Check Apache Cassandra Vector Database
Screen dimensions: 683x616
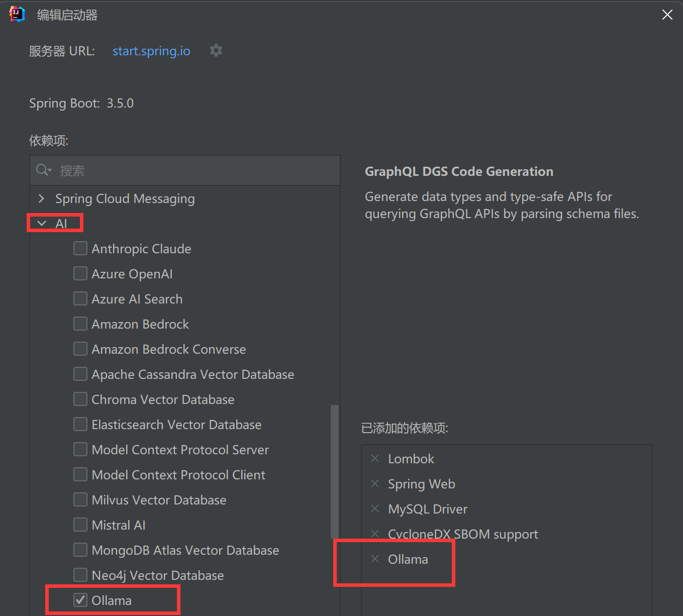[80, 374]
